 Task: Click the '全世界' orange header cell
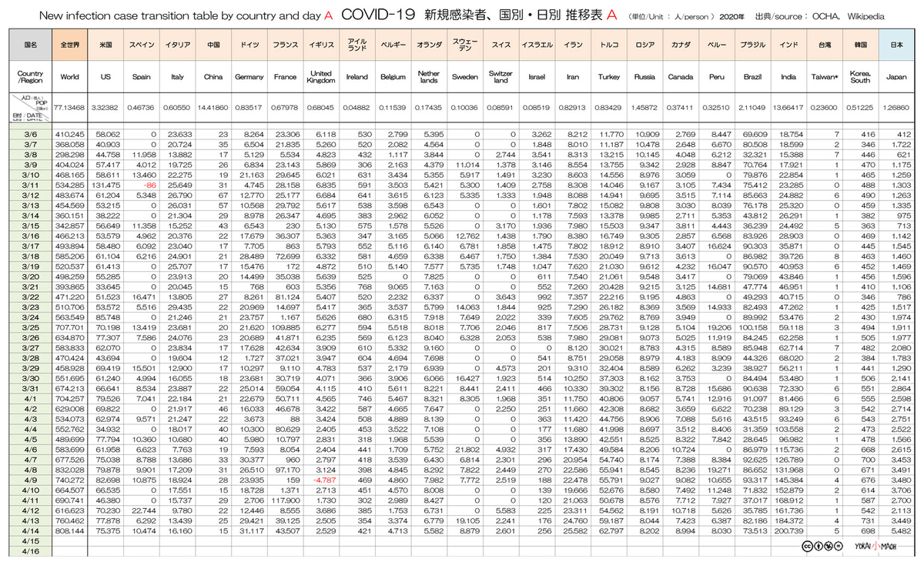pyautogui.click(x=69, y=45)
